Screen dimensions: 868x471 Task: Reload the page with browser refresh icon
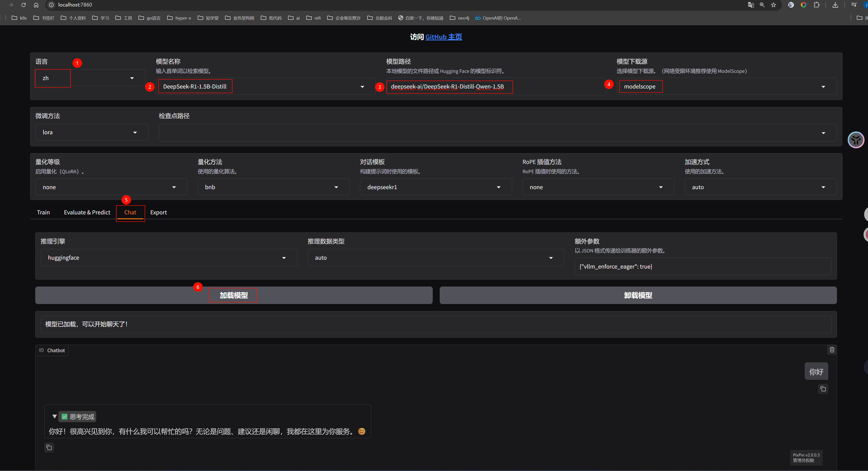[x=24, y=5]
